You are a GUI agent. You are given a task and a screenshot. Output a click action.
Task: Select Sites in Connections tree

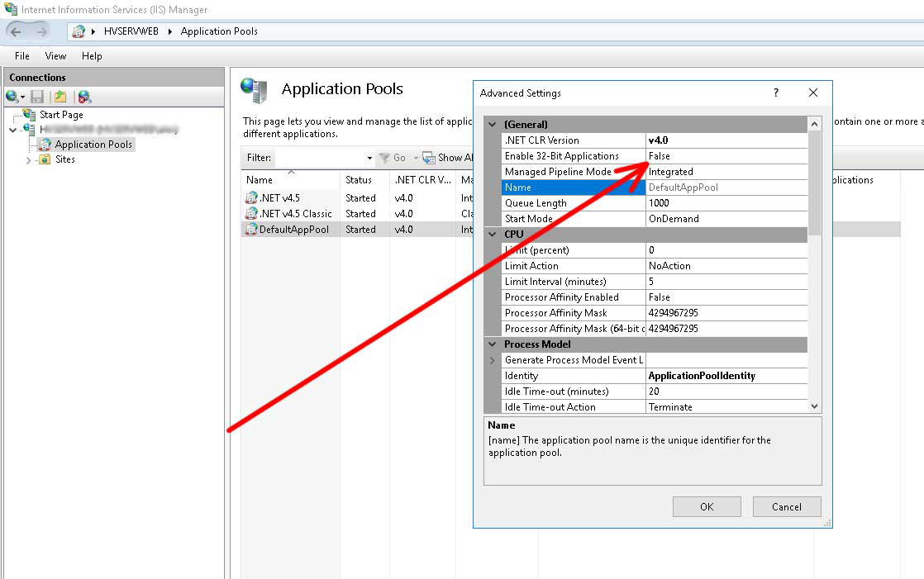click(64, 159)
